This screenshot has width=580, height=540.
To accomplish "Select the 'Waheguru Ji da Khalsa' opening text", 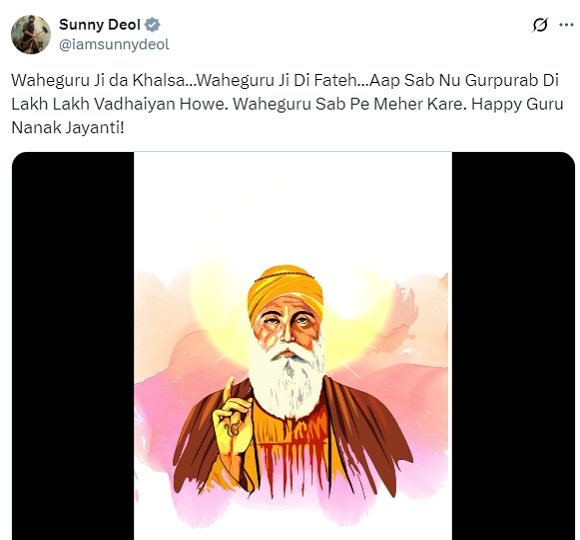I will [x=98, y=80].
